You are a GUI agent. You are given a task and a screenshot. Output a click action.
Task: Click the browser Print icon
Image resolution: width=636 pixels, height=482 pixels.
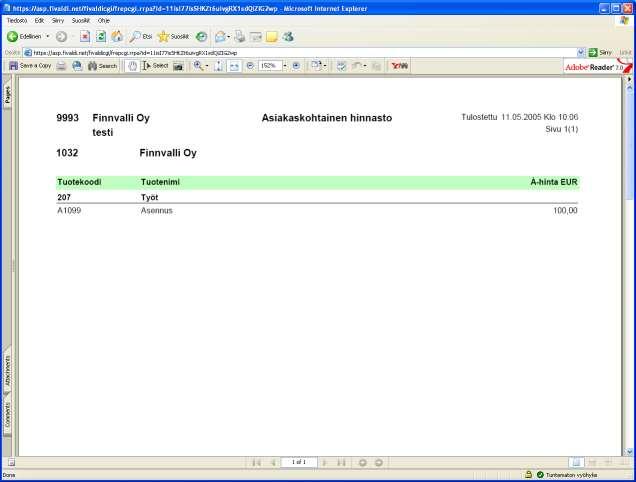240,37
